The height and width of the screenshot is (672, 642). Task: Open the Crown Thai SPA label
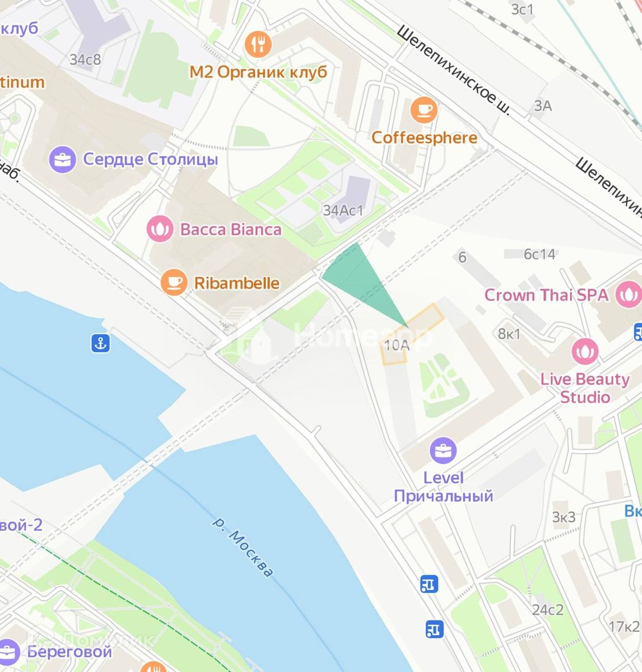[546, 295]
